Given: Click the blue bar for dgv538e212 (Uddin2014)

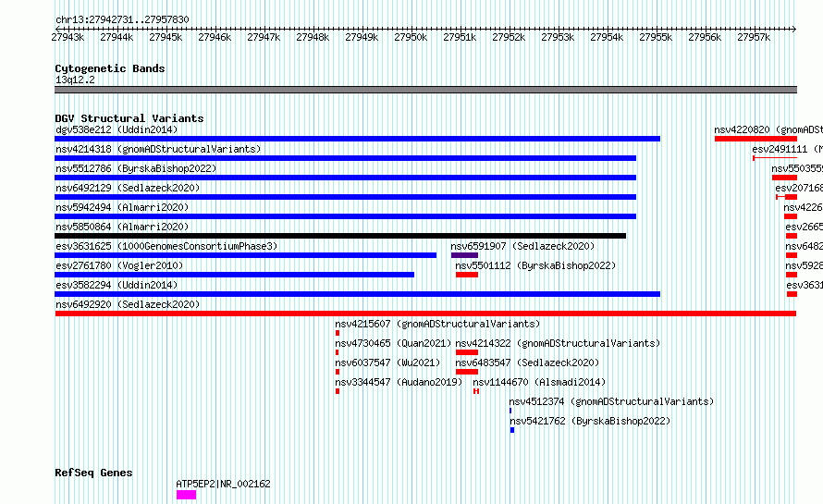Looking at the screenshot, I should click(358, 139).
